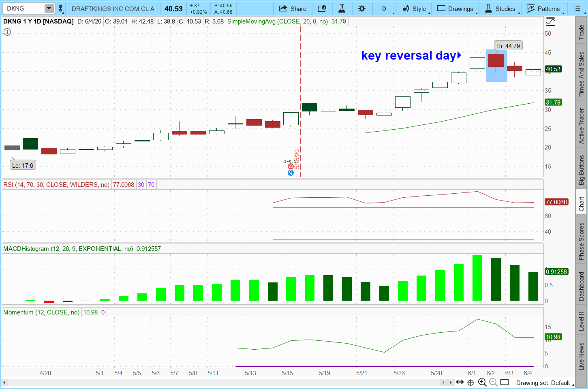Open the D timeframe selector

click(384, 9)
